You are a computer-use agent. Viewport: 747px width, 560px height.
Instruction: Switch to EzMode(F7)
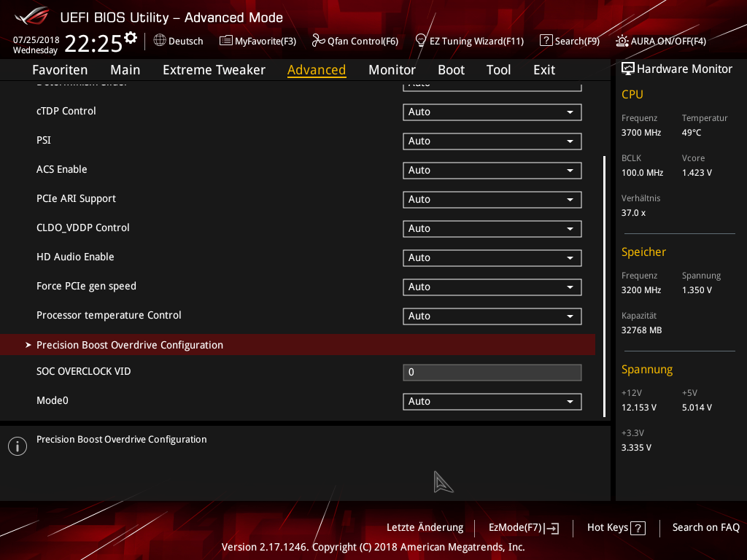[524, 528]
